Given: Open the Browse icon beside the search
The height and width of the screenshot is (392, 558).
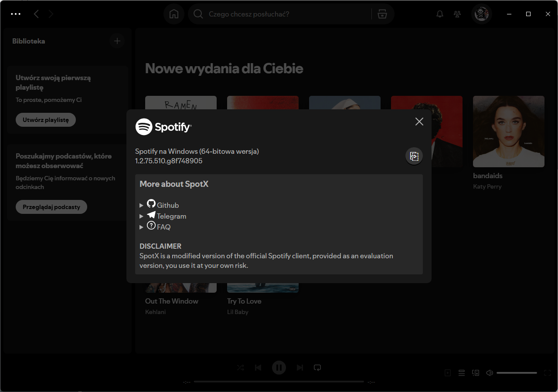Looking at the screenshot, I should pos(382,14).
